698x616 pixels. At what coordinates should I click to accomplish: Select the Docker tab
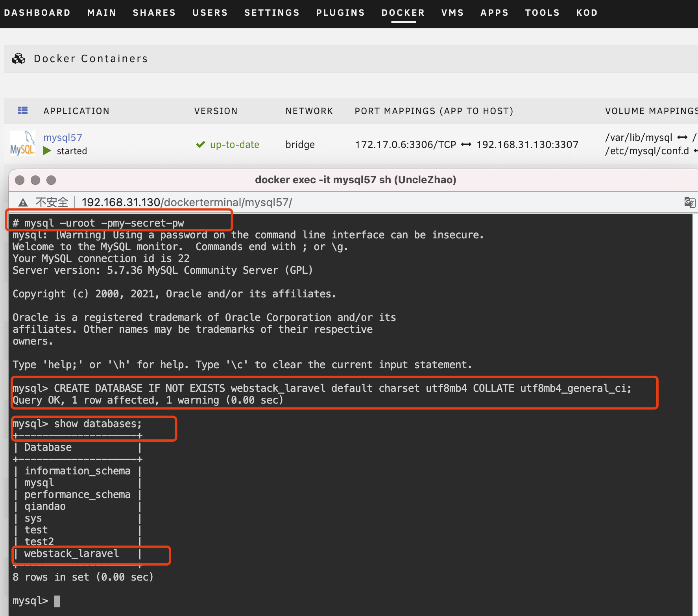pyautogui.click(x=403, y=13)
